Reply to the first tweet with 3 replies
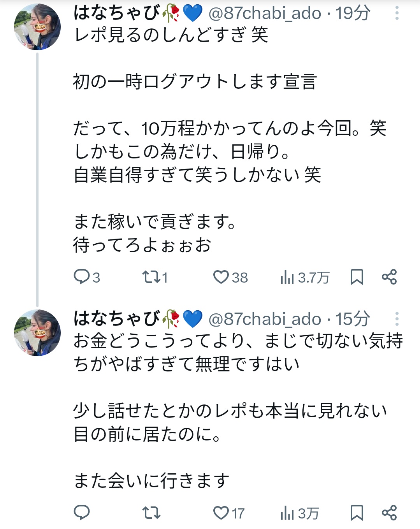 coord(86,277)
